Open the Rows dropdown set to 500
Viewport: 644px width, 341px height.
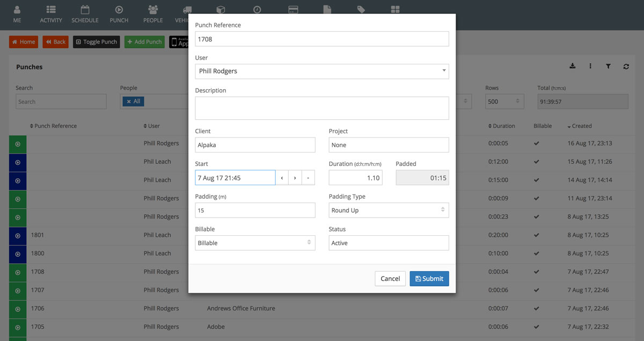(x=504, y=101)
